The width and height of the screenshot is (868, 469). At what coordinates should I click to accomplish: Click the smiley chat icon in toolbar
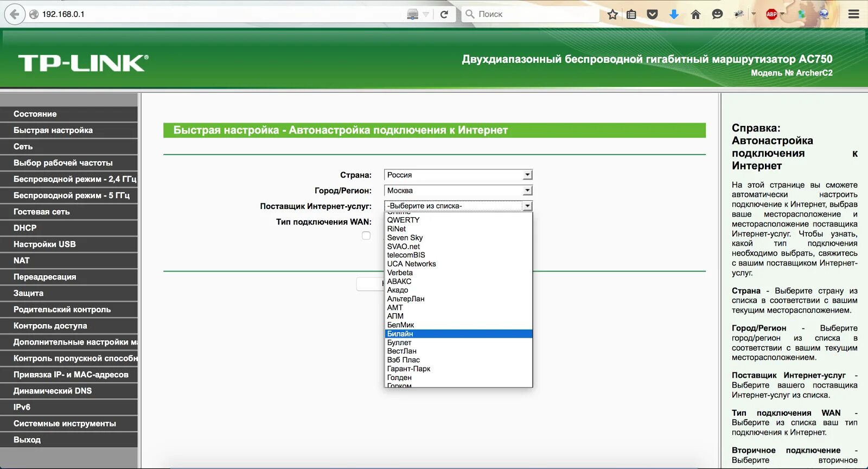pos(717,14)
